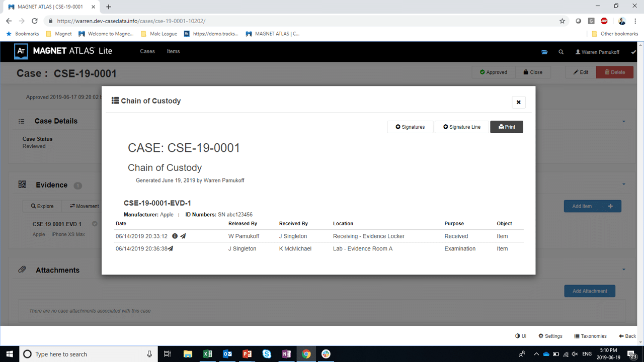
Task: Click paper plane icon beside 20:33:12 entry
Action: point(183,236)
